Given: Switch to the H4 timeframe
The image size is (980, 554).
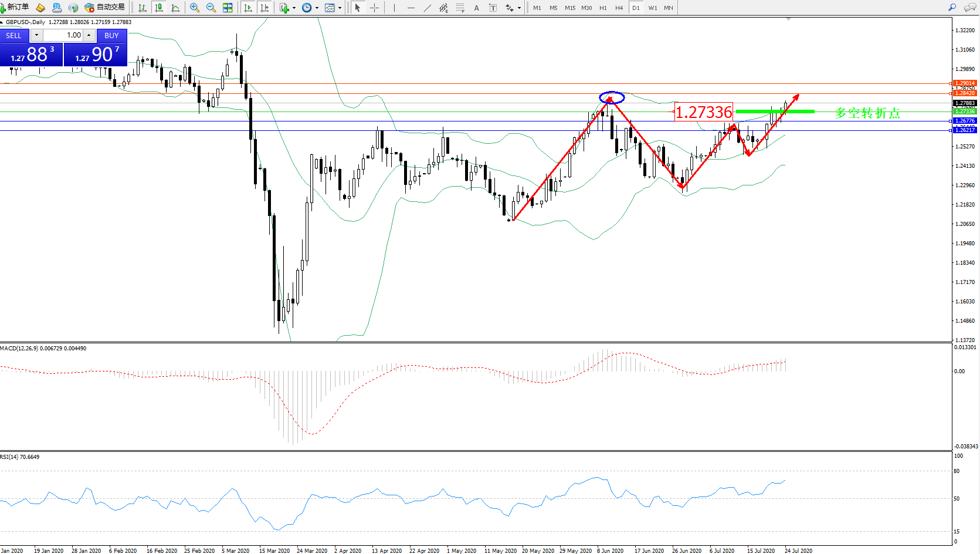Looking at the screenshot, I should coord(619,8).
